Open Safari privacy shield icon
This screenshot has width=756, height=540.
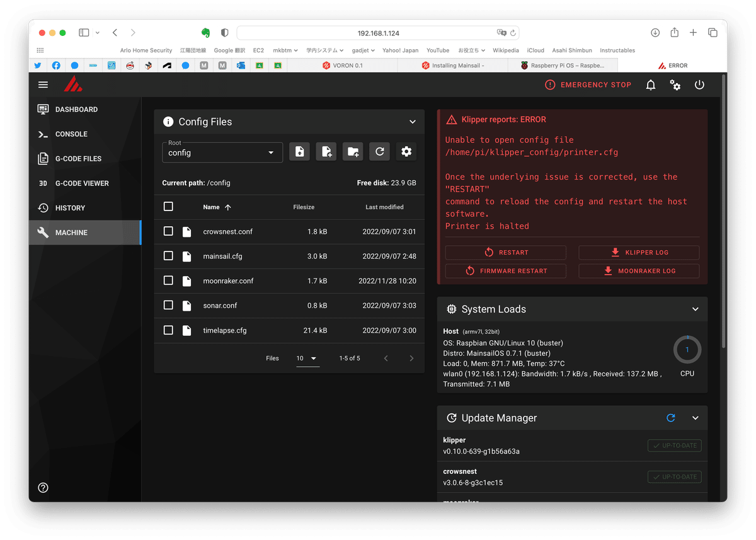[x=224, y=33]
